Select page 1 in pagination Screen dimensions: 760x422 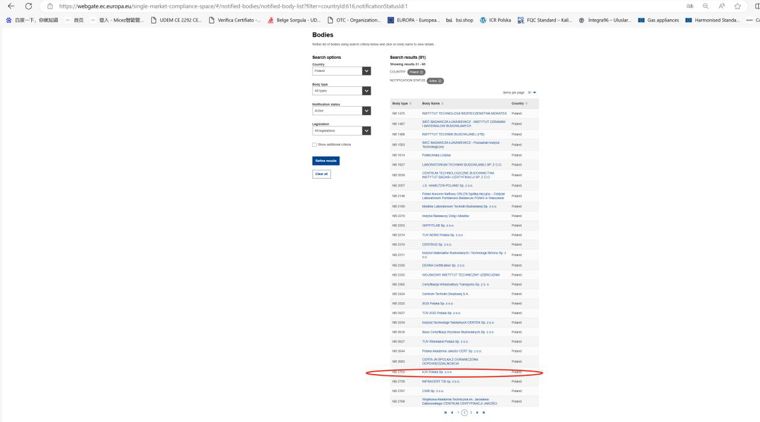(x=459, y=413)
